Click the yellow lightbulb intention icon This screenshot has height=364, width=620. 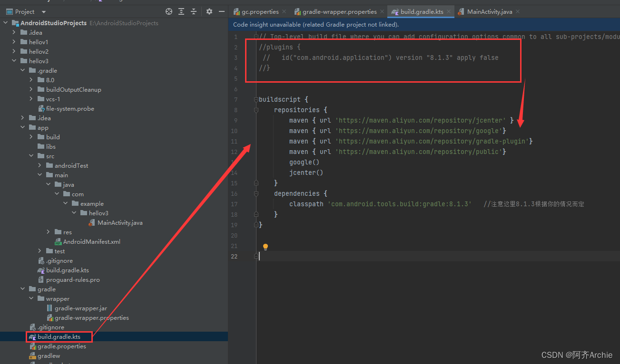point(266,247)
